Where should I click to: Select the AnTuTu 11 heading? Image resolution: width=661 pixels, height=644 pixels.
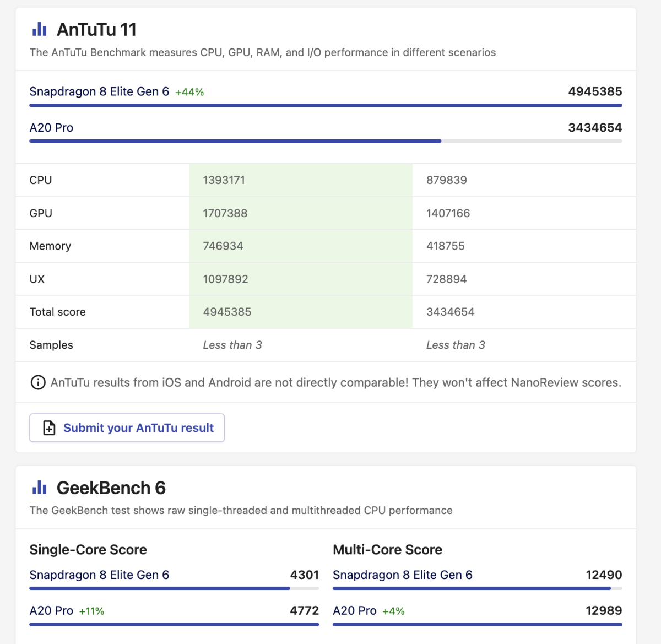[x=96, y=29]
